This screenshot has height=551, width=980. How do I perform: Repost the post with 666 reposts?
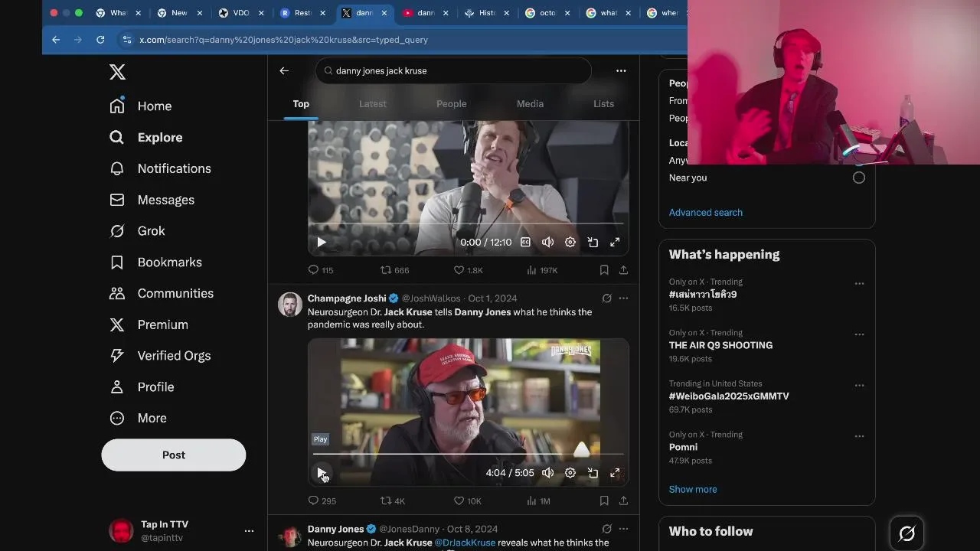(394, 270)
